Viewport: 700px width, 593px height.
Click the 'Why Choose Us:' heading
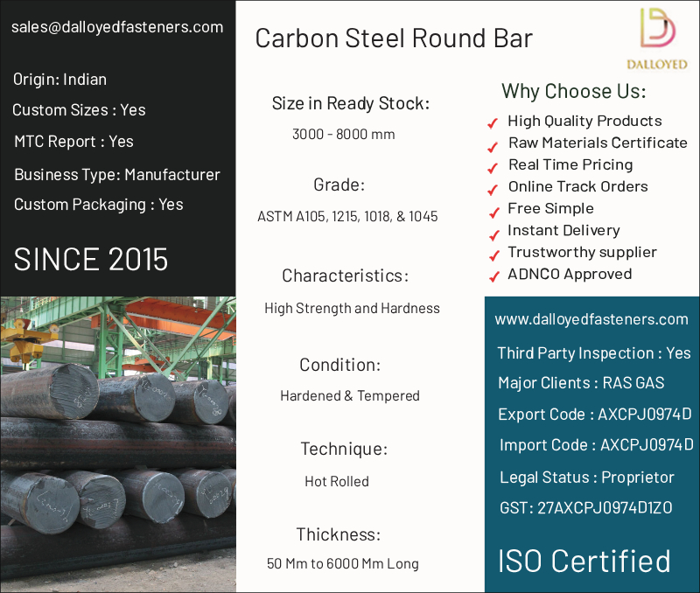click(x=574, y=91)
